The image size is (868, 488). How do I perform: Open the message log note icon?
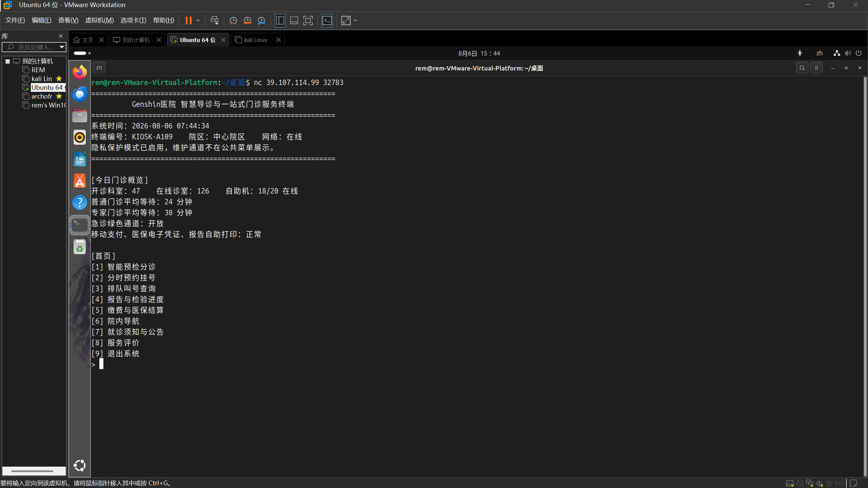[853, 483]
